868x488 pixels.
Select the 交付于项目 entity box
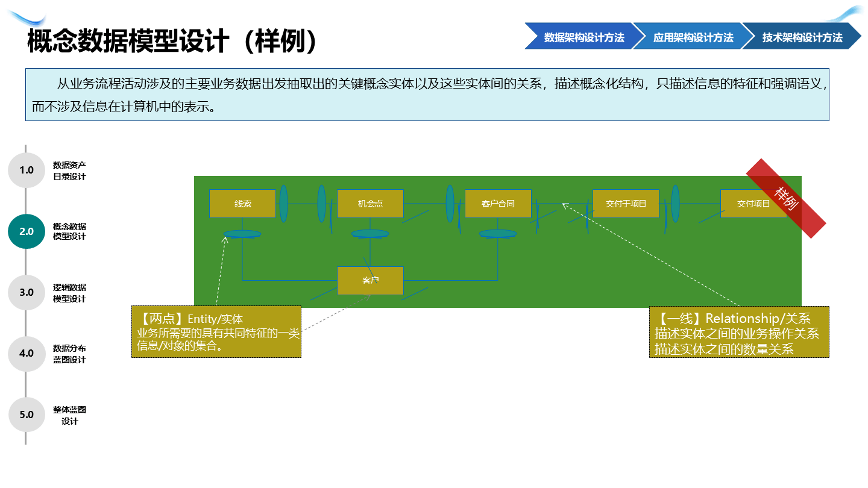[626, 204]
